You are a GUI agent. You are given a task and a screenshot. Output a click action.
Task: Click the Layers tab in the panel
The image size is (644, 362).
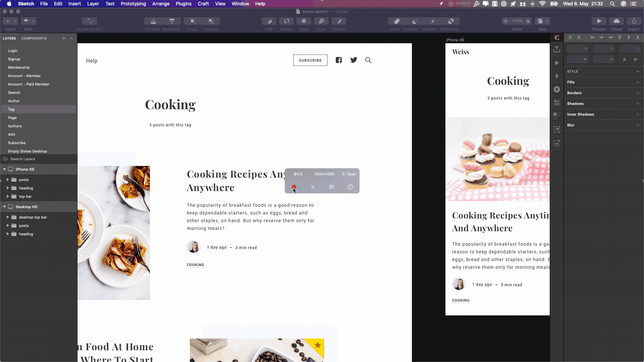tap(9, 38)
